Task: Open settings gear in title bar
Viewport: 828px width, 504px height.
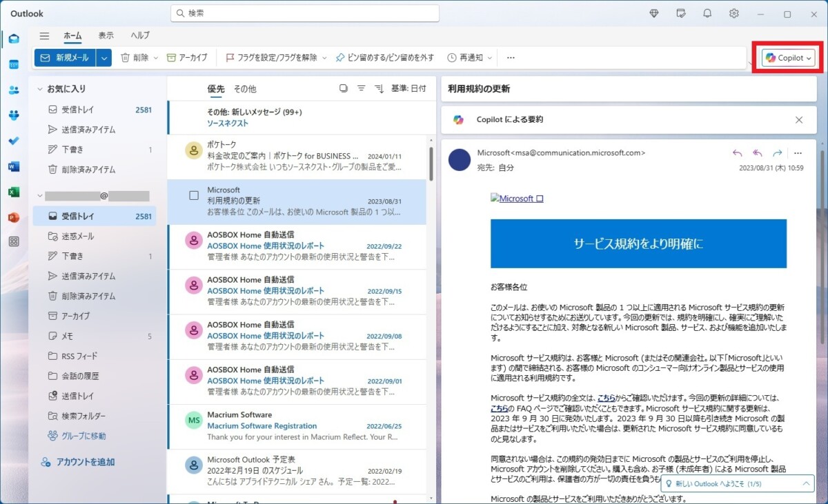Action: (734, 14)
